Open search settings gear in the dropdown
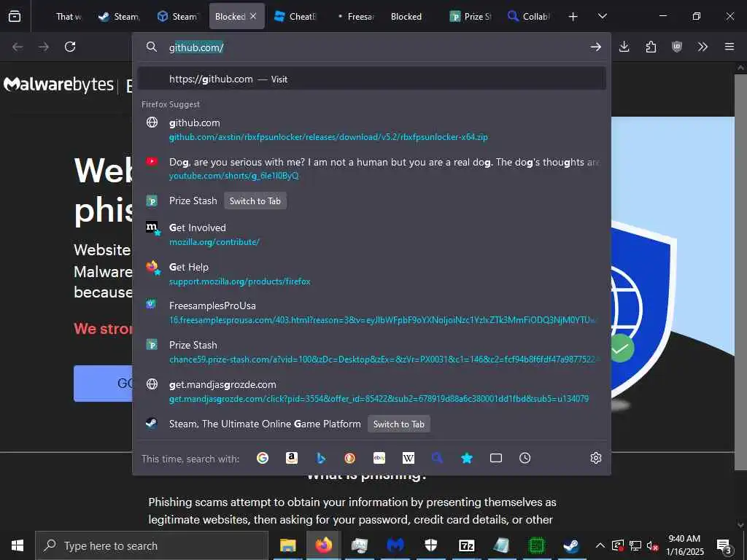 [595, 458]
